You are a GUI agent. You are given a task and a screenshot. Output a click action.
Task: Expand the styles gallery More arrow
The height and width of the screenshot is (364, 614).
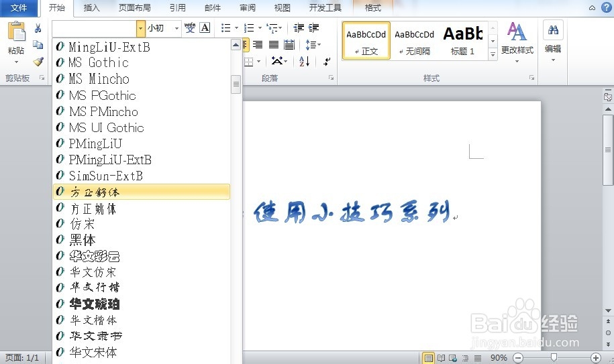coord(493,55)
